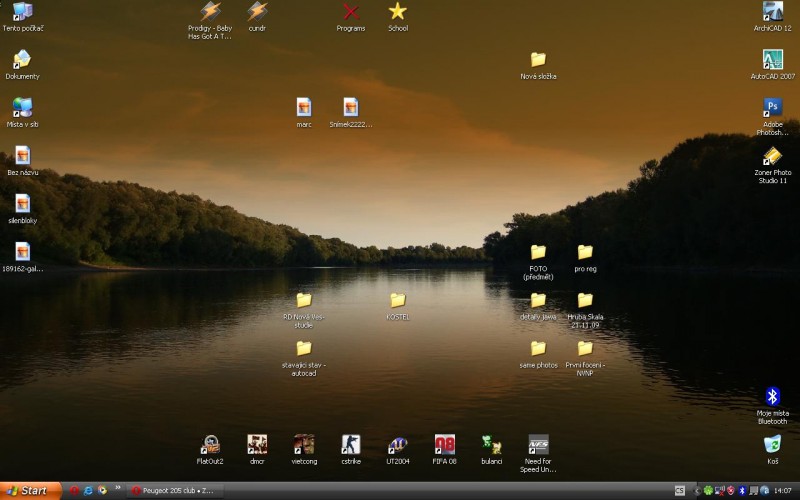Open the KOSTEL folder

coord(397,301)
